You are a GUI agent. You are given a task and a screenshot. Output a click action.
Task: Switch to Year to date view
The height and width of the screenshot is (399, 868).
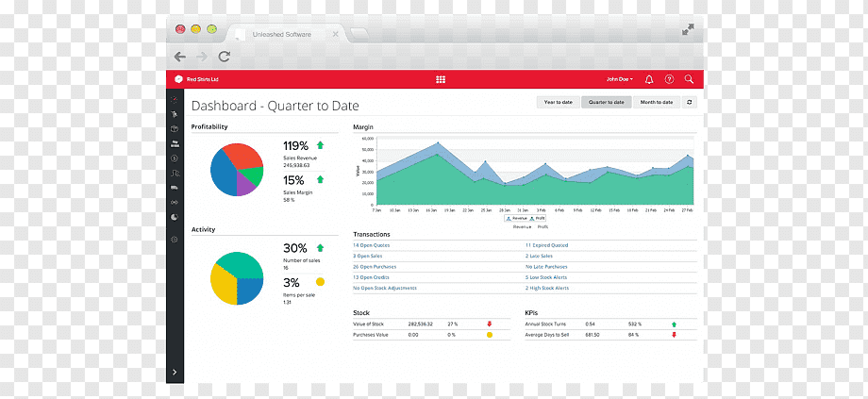[x=558, y=103]
